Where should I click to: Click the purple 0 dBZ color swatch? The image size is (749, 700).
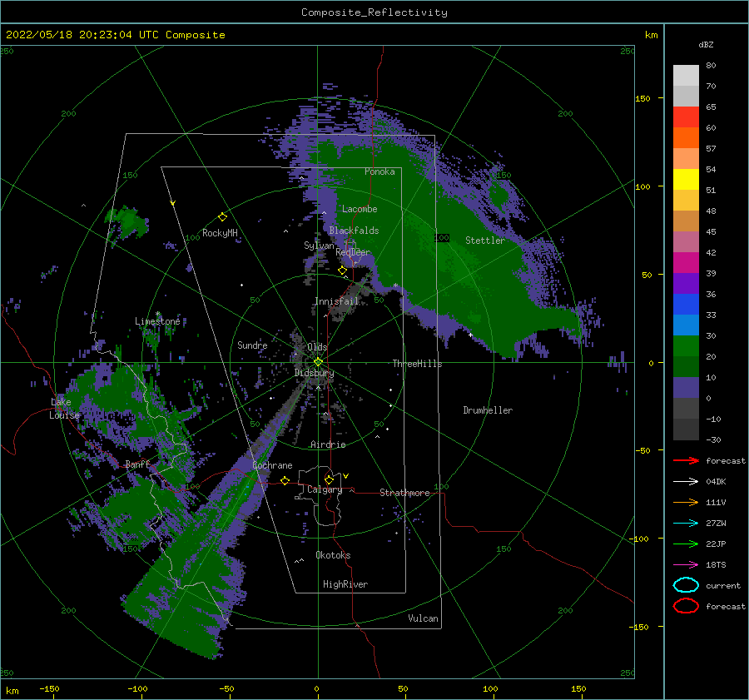[686, 387]
